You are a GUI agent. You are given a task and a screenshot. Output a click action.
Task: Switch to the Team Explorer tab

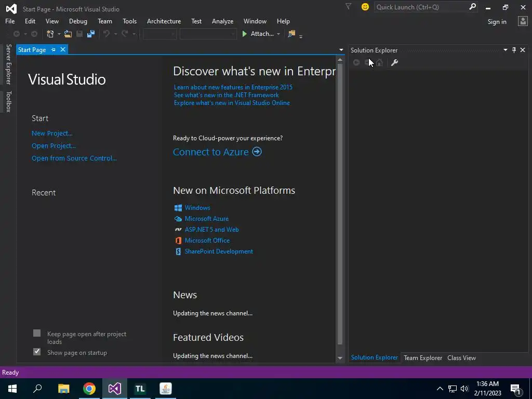[423, 357]
